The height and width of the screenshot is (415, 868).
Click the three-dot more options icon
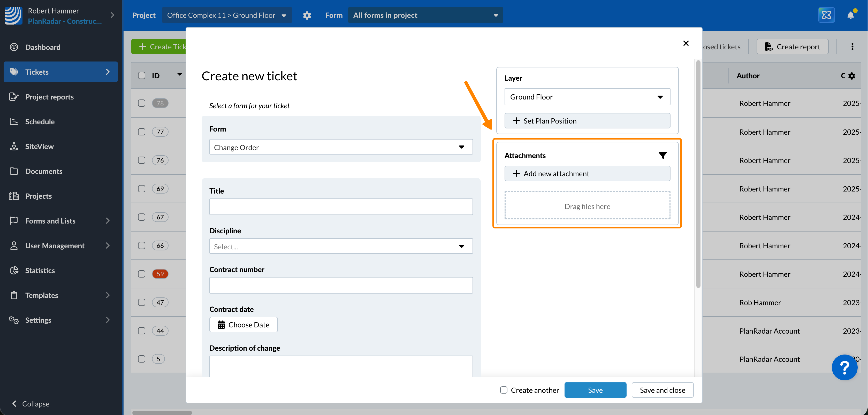pyautogui.click(x=852, y=47)
